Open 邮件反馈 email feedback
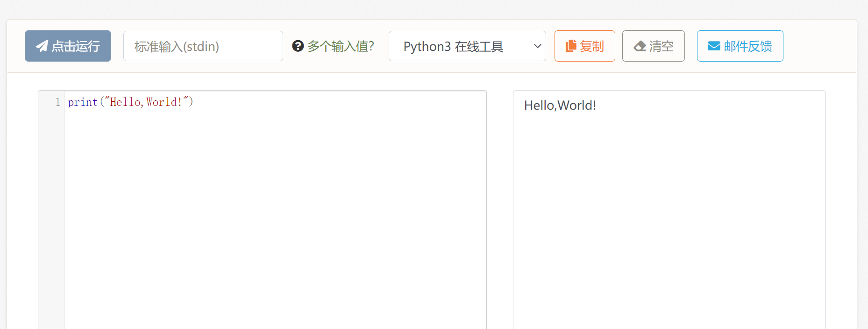Screen dimensions: 868x329 tap(747, 46)
